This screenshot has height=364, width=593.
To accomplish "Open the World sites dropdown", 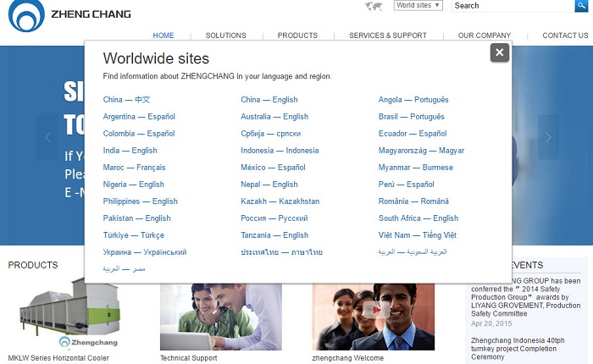I will pyautogui.click(x=418, y=5).
